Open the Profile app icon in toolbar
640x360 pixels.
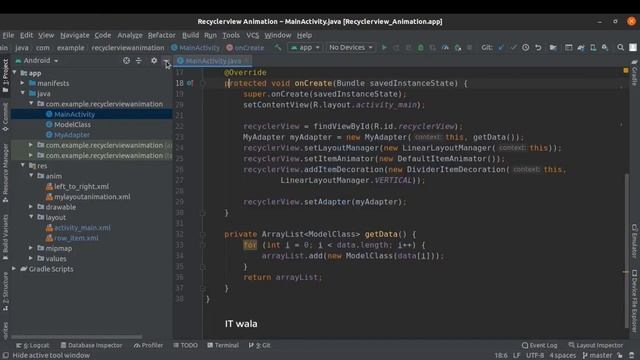coord(445,48)
